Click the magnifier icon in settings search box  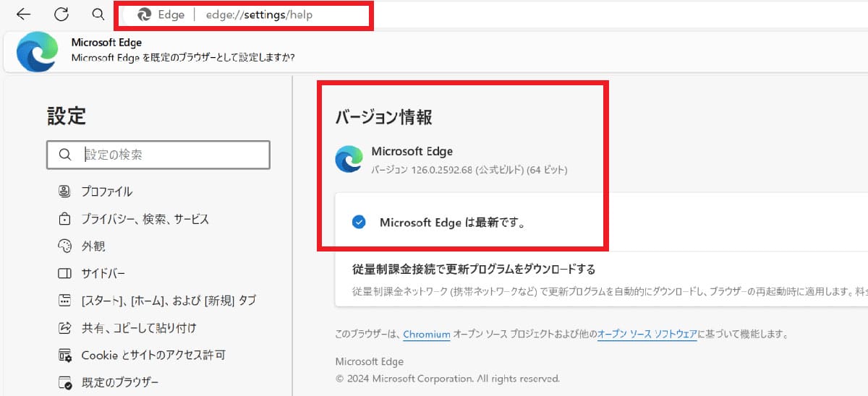click(66, 155)
